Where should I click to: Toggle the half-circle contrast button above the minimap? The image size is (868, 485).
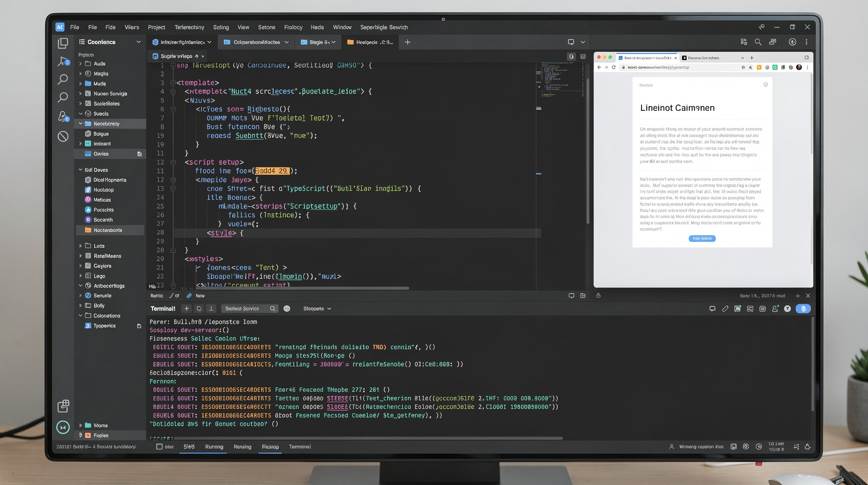571,57
